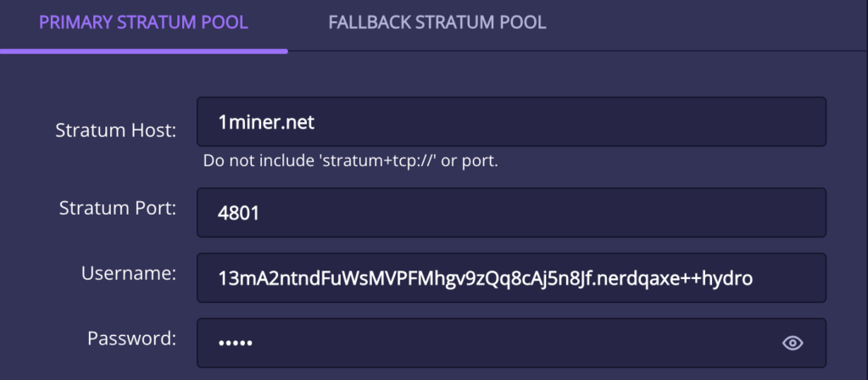Click the "Password:" field label
The width and height of the screenshot is (868, 380).
(131, 338)
